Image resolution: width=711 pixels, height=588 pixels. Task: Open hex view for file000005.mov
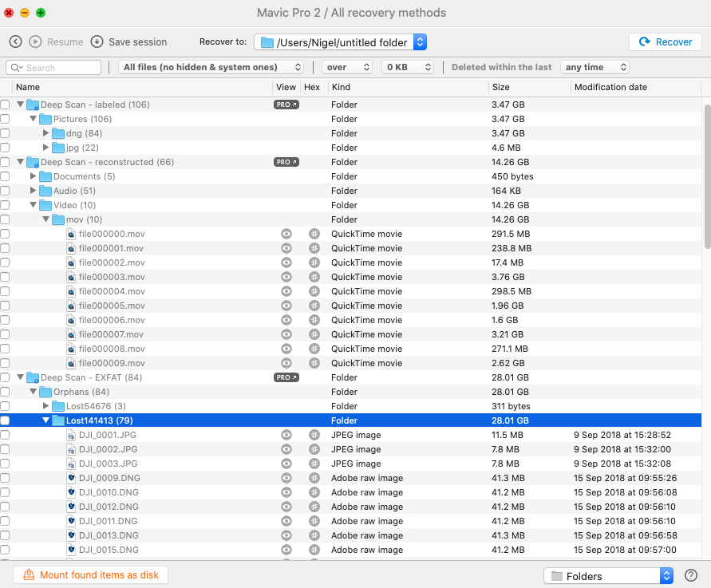click(314, 306)
